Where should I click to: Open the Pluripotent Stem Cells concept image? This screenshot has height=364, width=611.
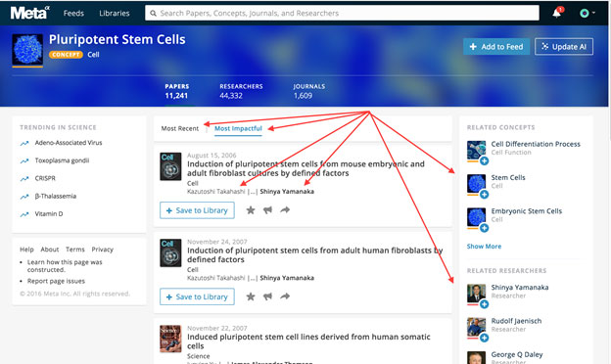click(x=27, y=50)
